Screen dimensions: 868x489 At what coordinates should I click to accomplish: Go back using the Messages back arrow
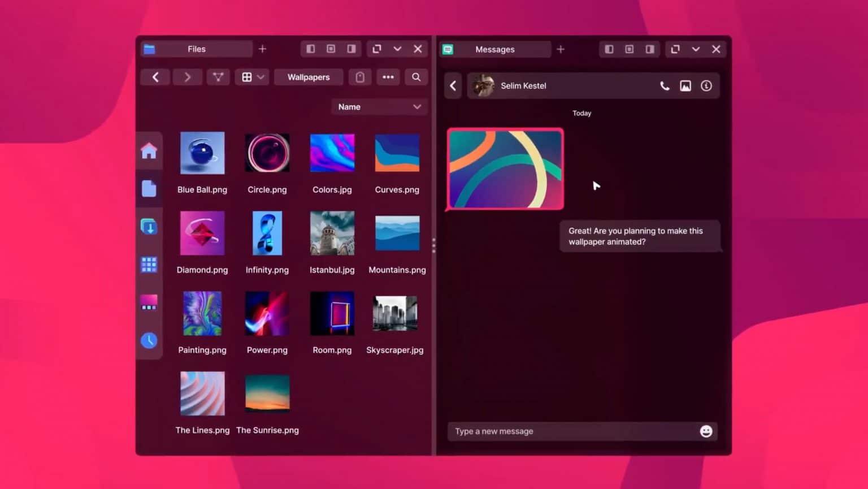[453, 85]
